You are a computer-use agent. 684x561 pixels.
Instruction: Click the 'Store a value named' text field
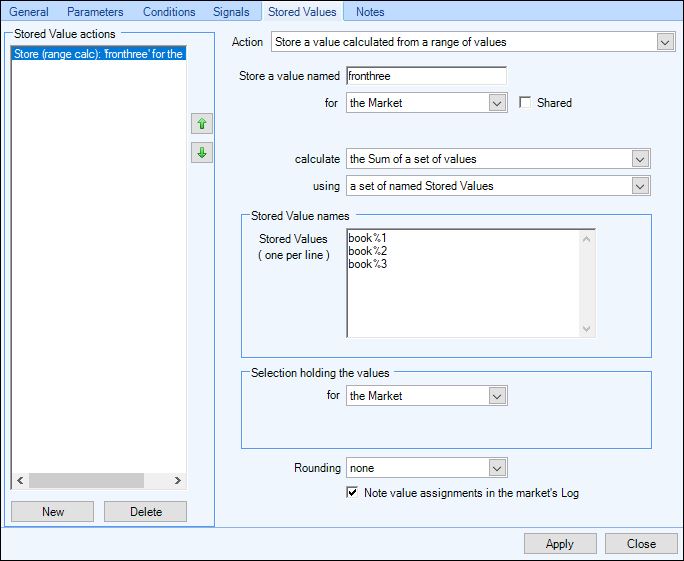427,76
